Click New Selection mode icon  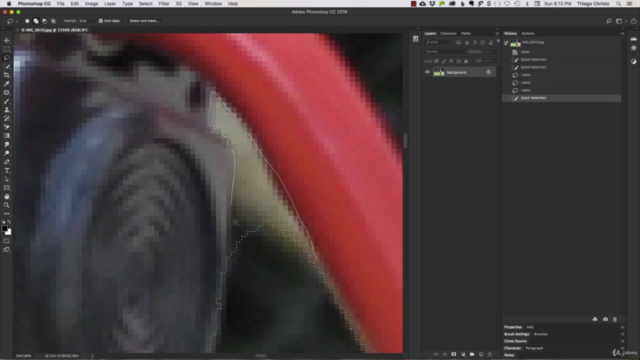point(27,21)
